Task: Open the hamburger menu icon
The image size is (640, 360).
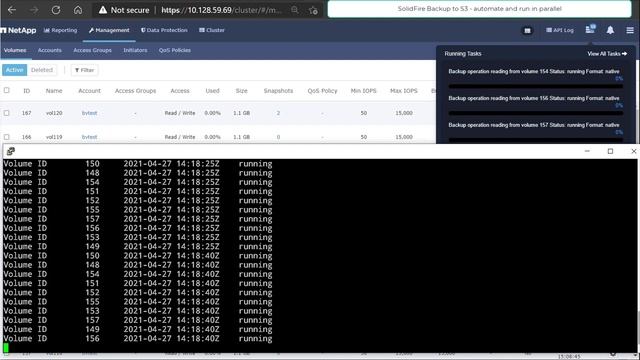Action: (630, 30)
